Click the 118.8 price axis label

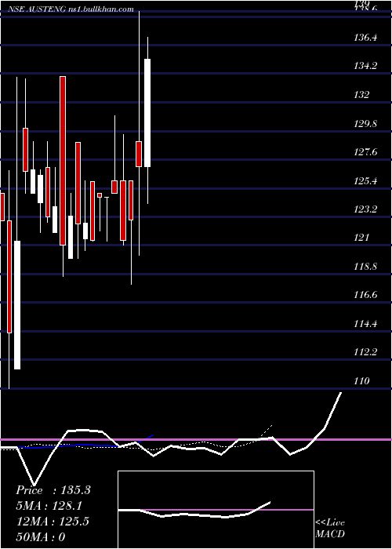pos(365,267)
